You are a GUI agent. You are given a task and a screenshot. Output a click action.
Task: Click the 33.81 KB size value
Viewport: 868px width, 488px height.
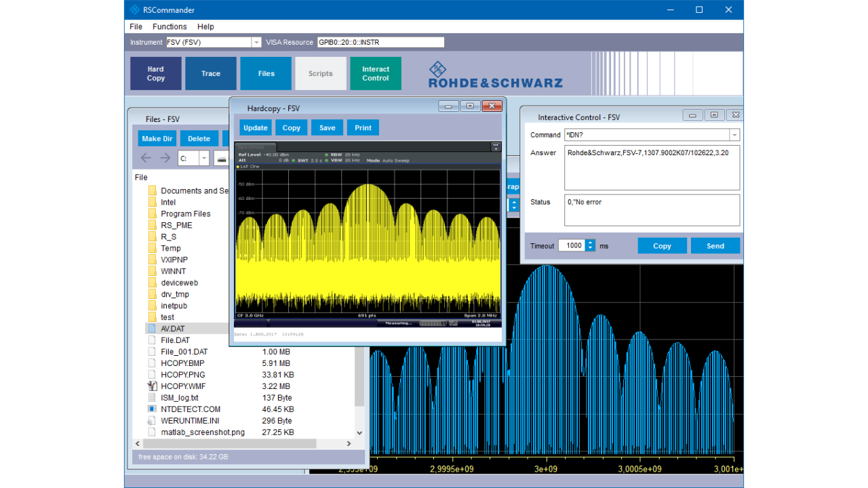click(278, 375)
